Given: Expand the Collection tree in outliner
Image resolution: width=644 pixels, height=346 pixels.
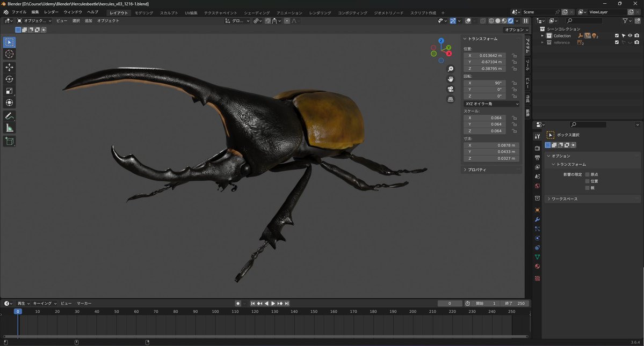Looking at the screenshot, I should coord(542,36).
